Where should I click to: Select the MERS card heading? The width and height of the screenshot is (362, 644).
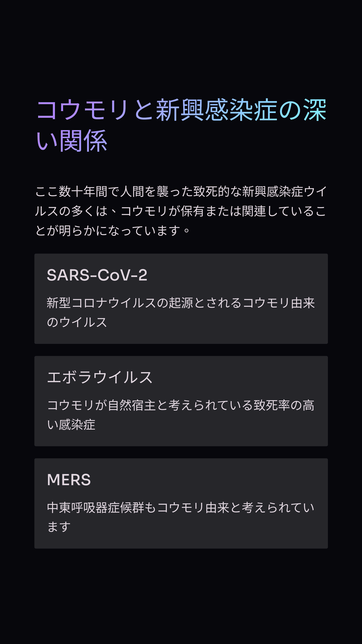click(x=69, y=480)
